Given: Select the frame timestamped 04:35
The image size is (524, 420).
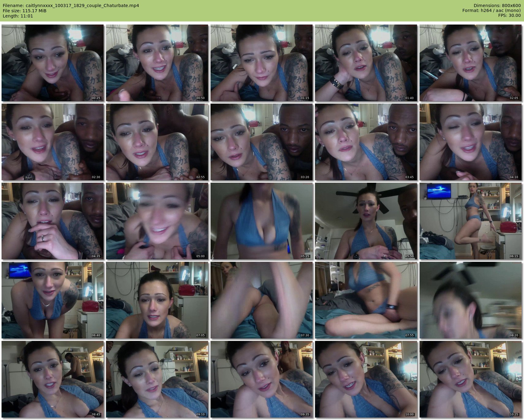Looking at the screenshot, I should pyautogui.click(x=53, y=221).
